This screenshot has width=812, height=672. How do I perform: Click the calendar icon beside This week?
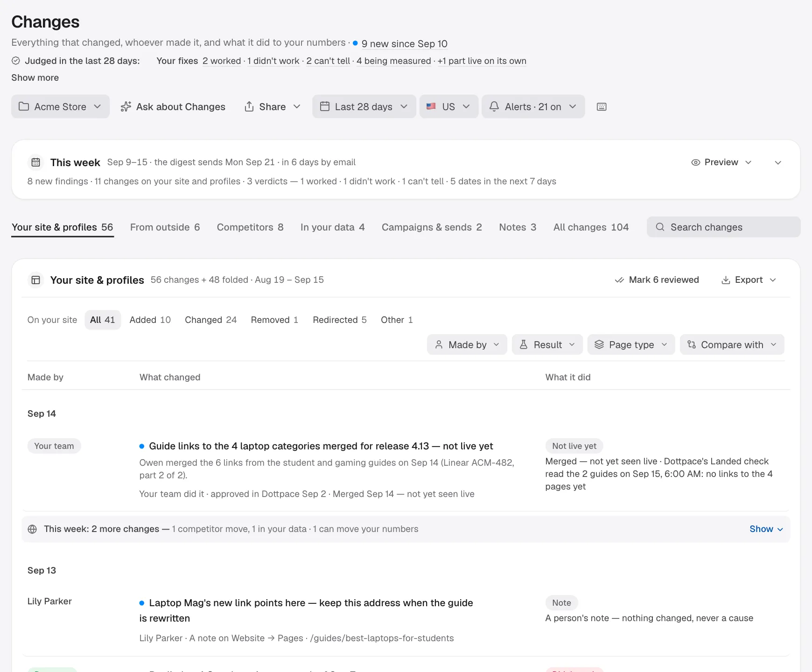[36, 162]
